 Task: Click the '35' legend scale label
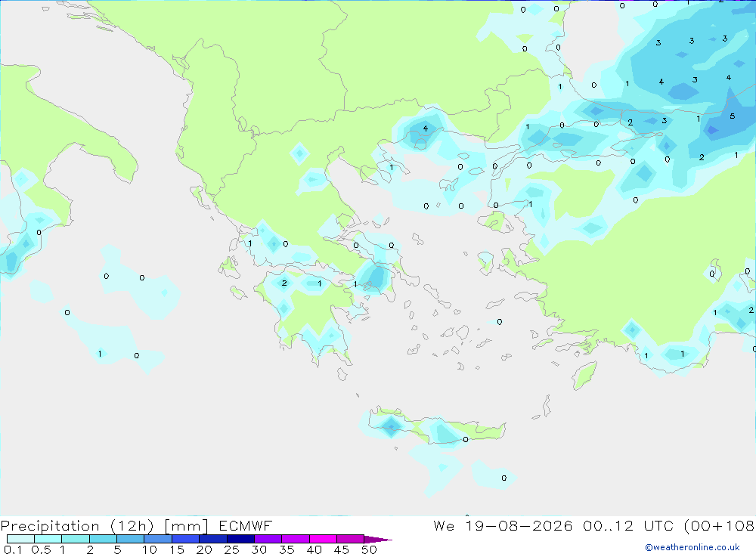pos(287,549)
